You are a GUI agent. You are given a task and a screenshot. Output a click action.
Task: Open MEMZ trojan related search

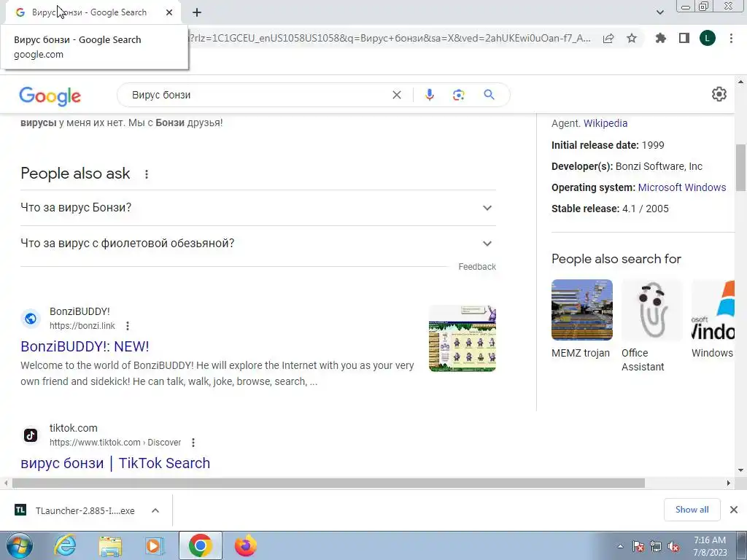581,319
